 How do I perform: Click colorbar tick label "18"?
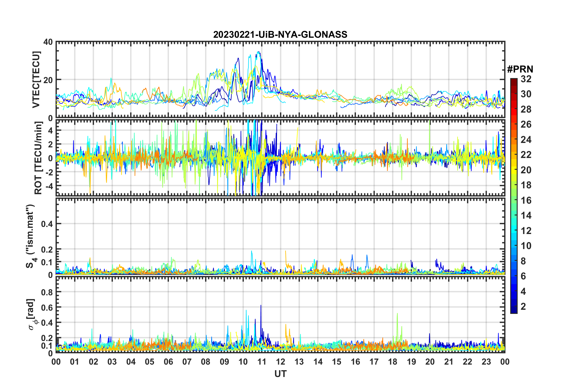click(526, 185)
